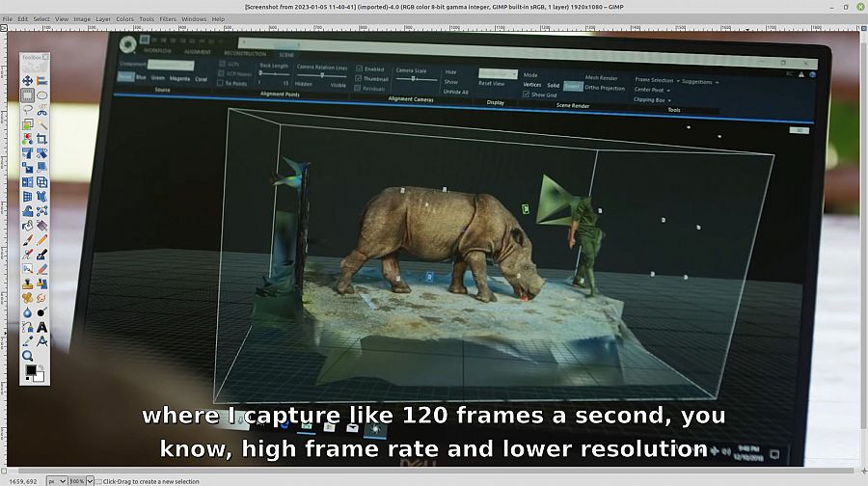The width and height of the screenshot is (868, 486).
Task: Select the Heal tool
Action: [x=27, y=298]
